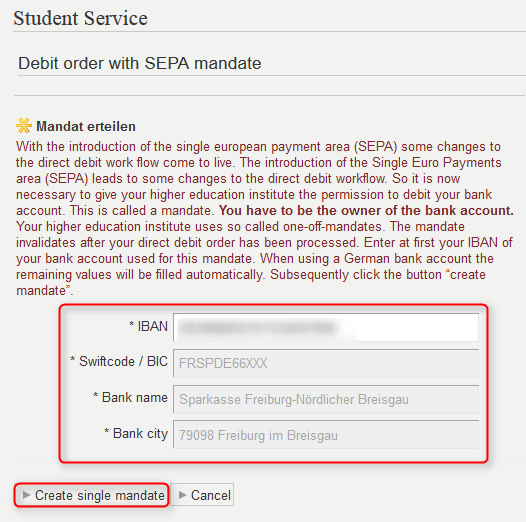Click the bold owner of the bank account notice
Screen dimensions: 526x522
coord(366,211)
